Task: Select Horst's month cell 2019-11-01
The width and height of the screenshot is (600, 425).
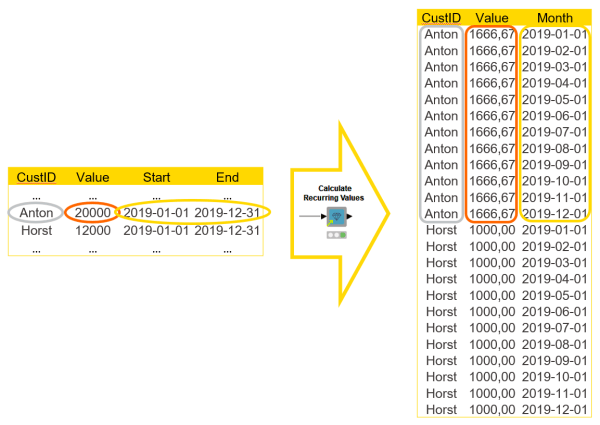Action: 554,394
